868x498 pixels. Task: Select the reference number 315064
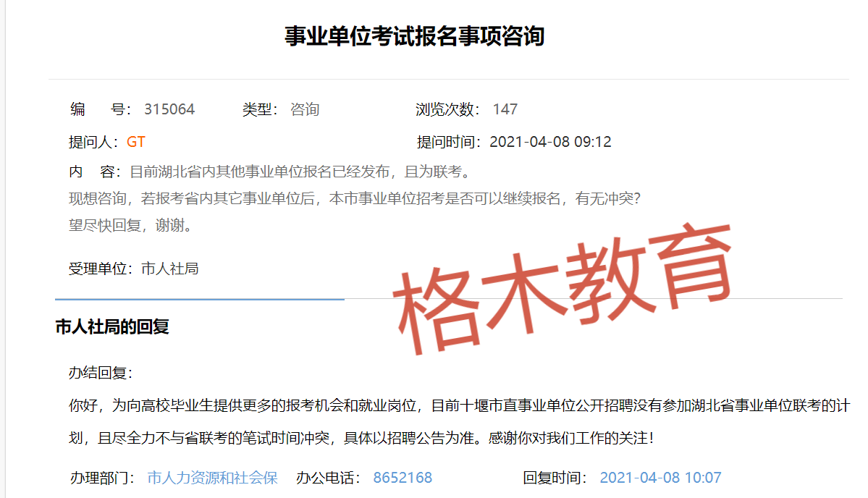pyautogui.click(x=169, y=109)
